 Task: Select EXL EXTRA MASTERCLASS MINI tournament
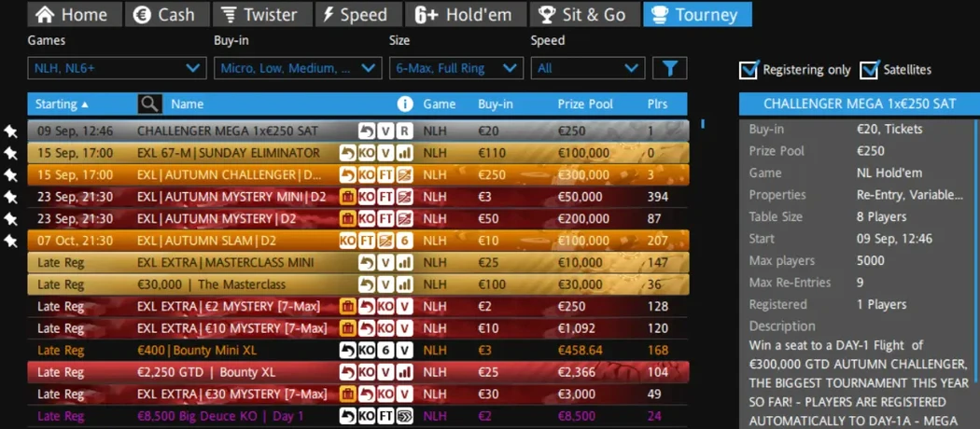(x=358, y=263)
